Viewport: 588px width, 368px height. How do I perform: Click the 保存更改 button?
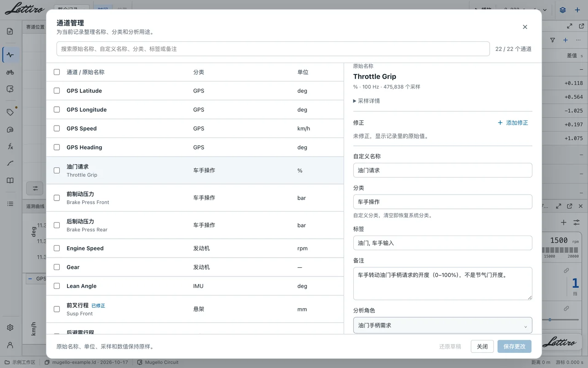coord(514,346)
